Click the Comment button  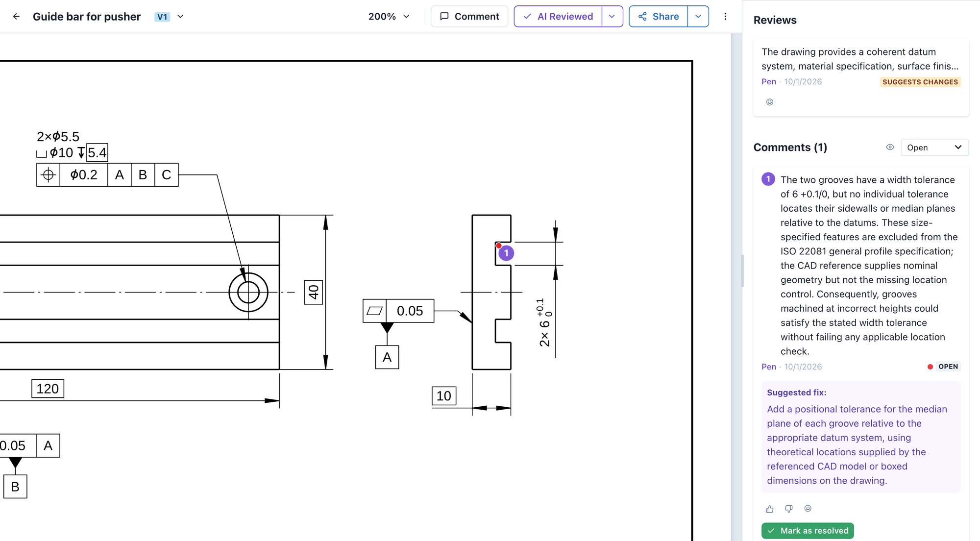(x=469, y=17)
